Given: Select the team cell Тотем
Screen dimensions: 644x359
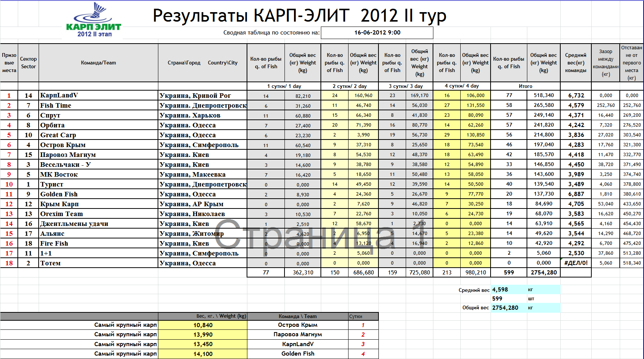Looking at the screenshot, I should 98,263.
